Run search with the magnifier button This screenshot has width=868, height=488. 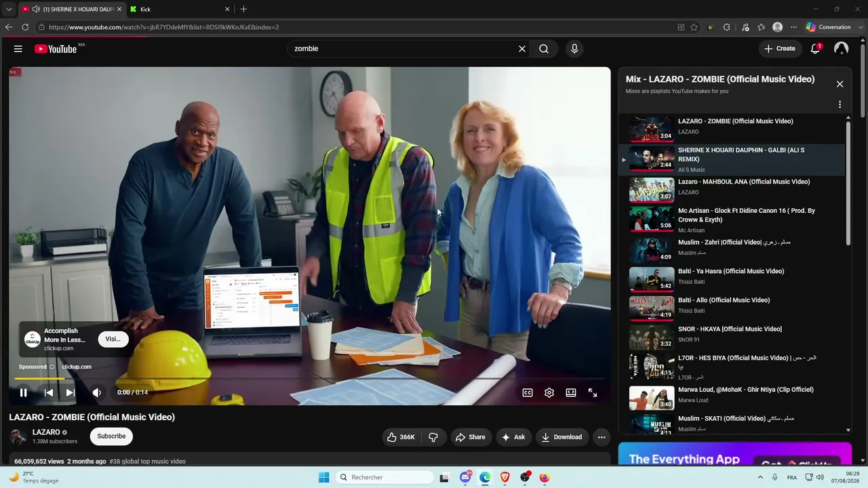click(544, 49)
